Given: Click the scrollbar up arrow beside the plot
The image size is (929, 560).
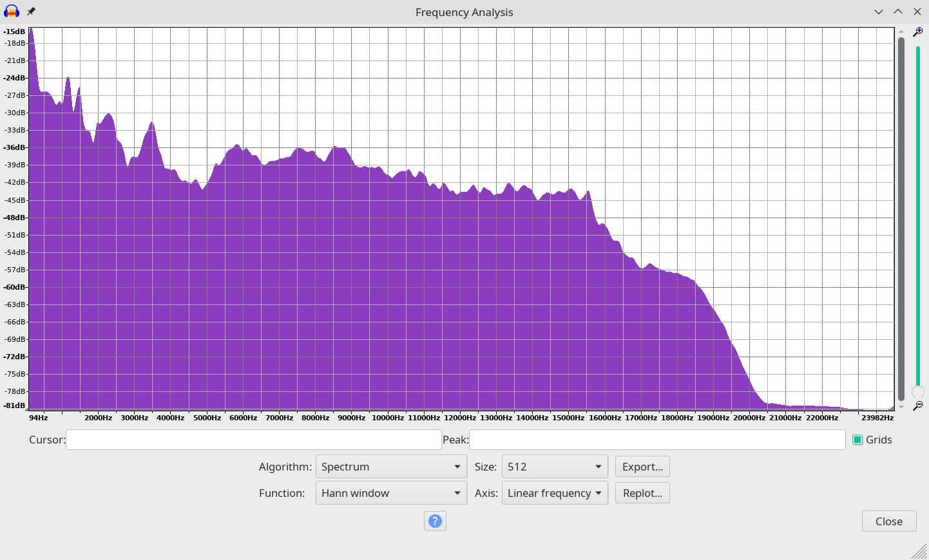Looking at the screenshot, I should (901, 32).
